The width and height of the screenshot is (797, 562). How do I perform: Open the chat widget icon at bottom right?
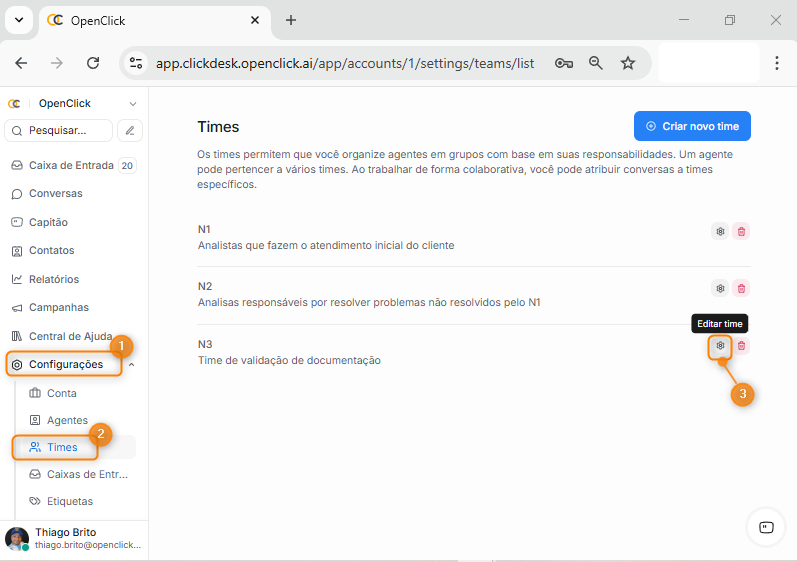(x=766, y=527)
